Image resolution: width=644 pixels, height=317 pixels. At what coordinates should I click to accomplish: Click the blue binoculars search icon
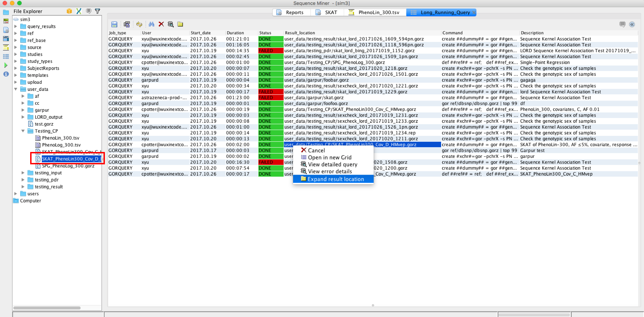pos(151,24)
